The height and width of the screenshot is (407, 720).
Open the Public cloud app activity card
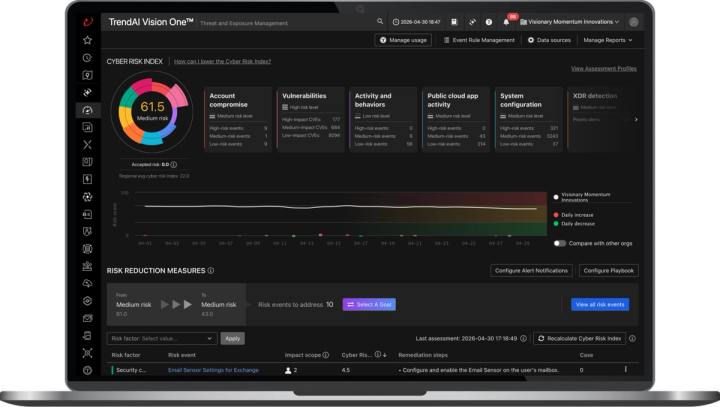pos(456,119)
